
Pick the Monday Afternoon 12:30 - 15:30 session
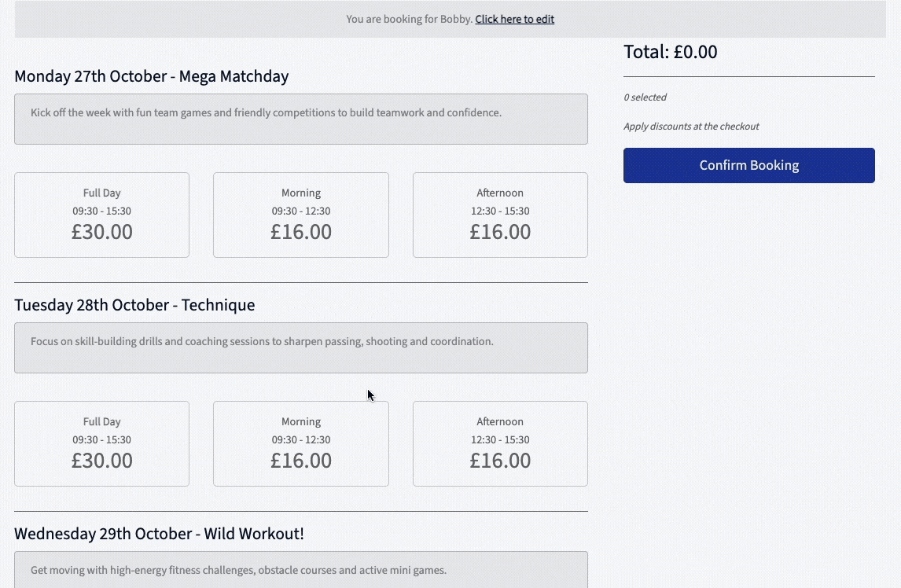pyautogui.click(x=500, y=215)
